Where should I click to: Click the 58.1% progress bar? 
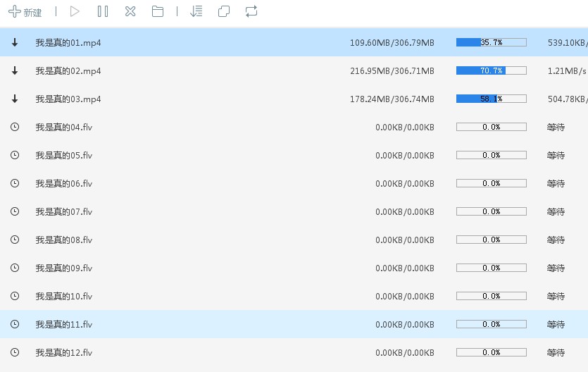point(492,99)
